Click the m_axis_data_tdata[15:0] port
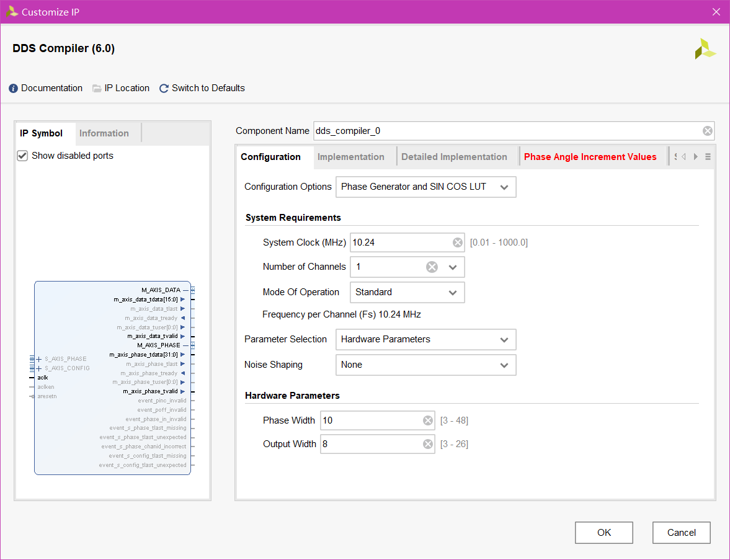The height and width of the screenshot is (560, 730). click(146, 300)
